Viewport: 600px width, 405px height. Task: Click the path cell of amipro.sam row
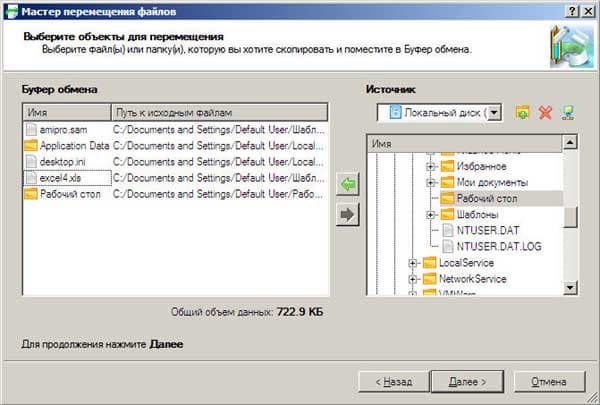click(x=219, y=130)
